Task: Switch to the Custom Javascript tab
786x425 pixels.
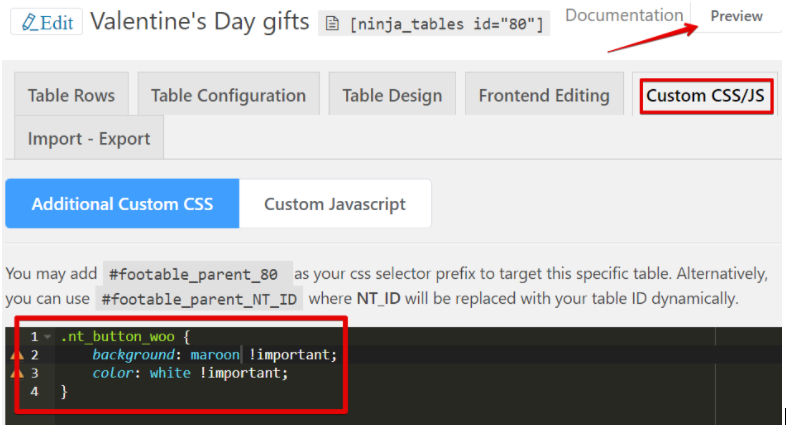Action: pos(335,204)
